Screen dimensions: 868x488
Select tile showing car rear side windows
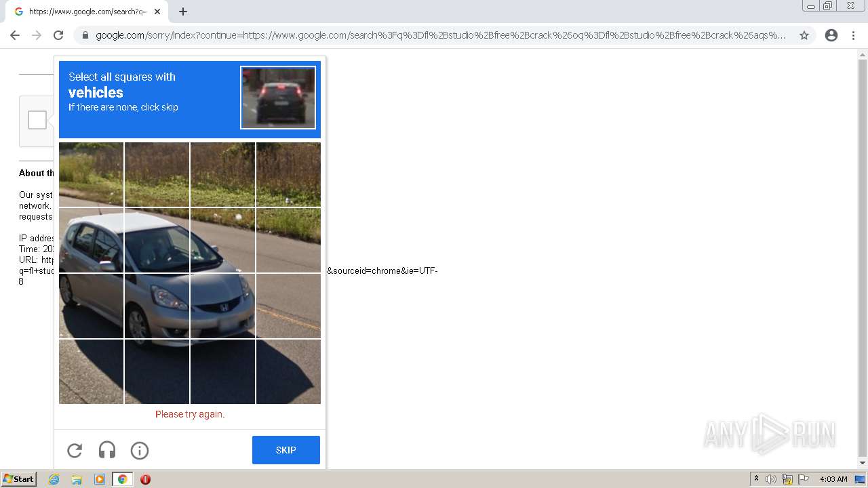(x=91, y=241)
